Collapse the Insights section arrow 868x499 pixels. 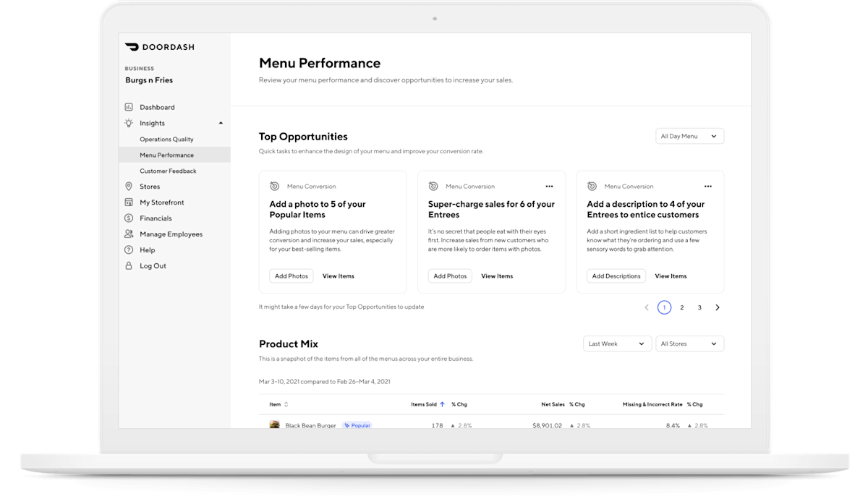click(221, 123)
